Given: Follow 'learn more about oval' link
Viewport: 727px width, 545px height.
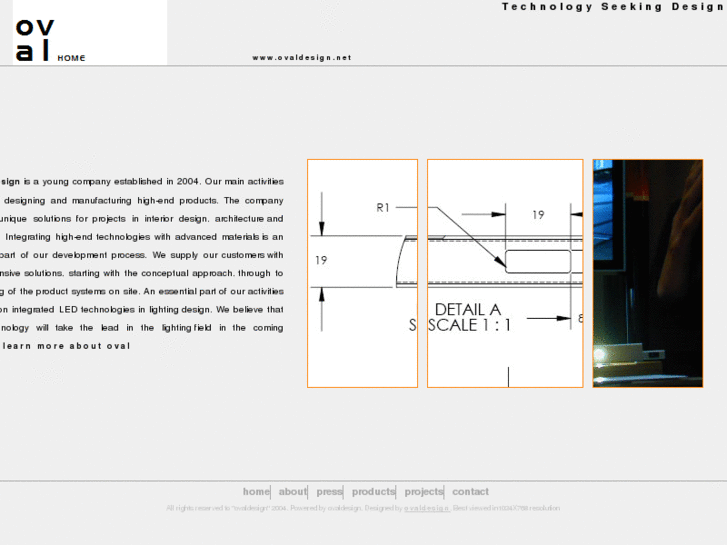Looking at the screenshot, I should click(66, 346).
